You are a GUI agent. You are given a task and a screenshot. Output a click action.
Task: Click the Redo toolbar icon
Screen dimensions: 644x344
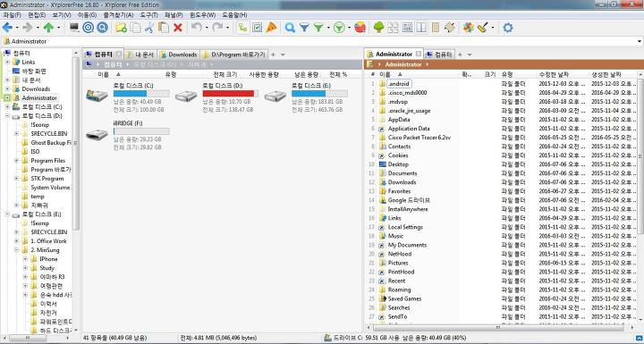pos(217,28)
